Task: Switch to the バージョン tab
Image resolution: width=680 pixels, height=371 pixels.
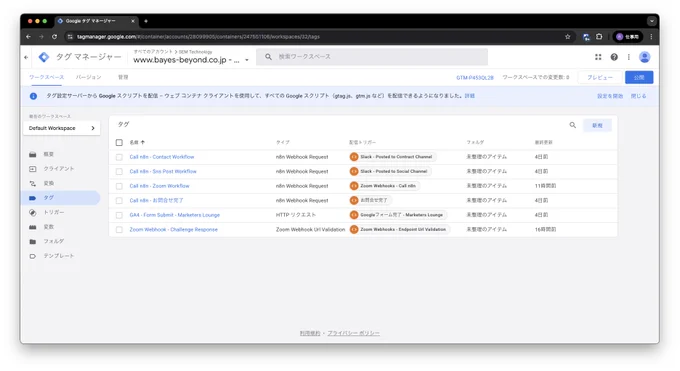Action: tap(88, 77)
